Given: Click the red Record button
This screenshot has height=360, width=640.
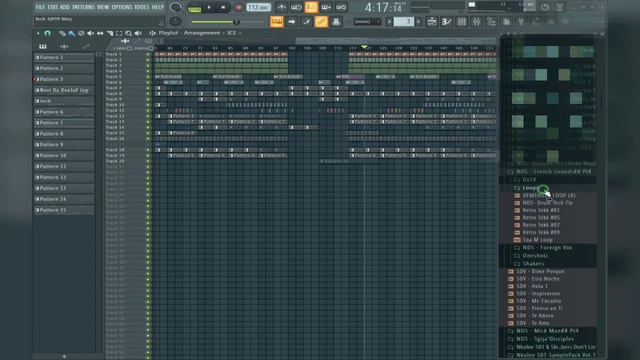Looking at the screenshot, I should pyautogui.click(x=239, y=7).
